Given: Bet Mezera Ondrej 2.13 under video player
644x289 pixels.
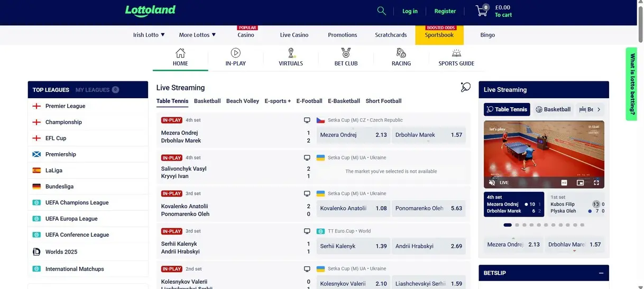Looking at the screenshot, I should [x=513, y=245].
